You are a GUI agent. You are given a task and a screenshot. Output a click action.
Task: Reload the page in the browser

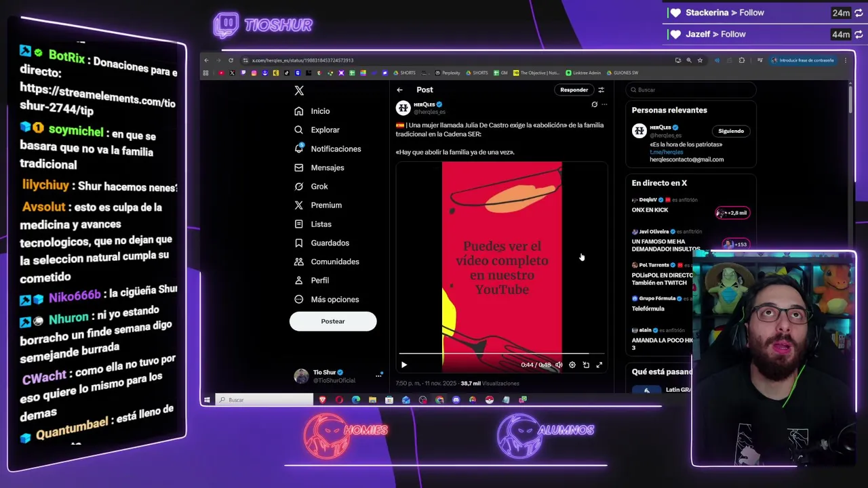point(231,60)
